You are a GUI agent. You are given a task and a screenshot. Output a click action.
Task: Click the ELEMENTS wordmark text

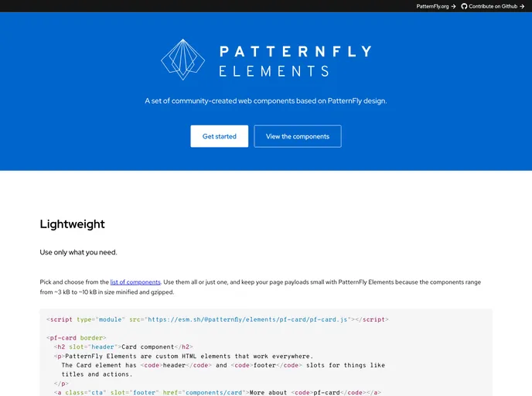pos(275,71)
